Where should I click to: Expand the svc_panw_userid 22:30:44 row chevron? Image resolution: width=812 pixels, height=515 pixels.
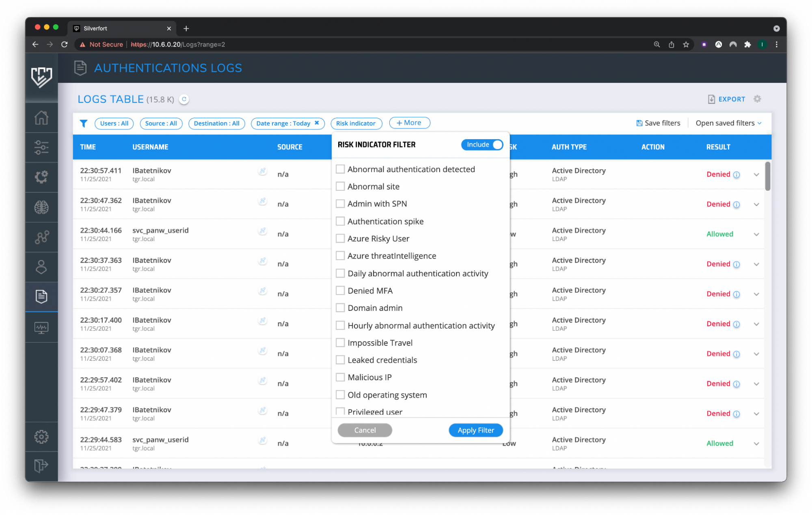point(756,234)
